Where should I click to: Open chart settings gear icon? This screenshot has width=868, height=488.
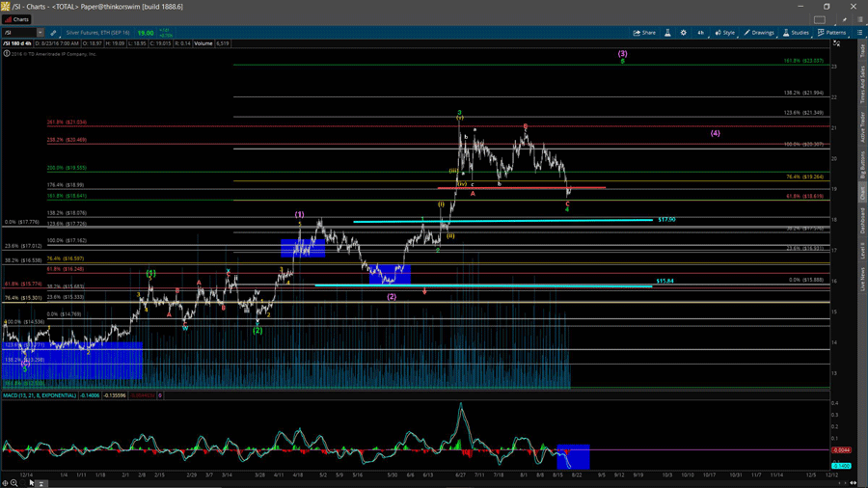(684, 33)
